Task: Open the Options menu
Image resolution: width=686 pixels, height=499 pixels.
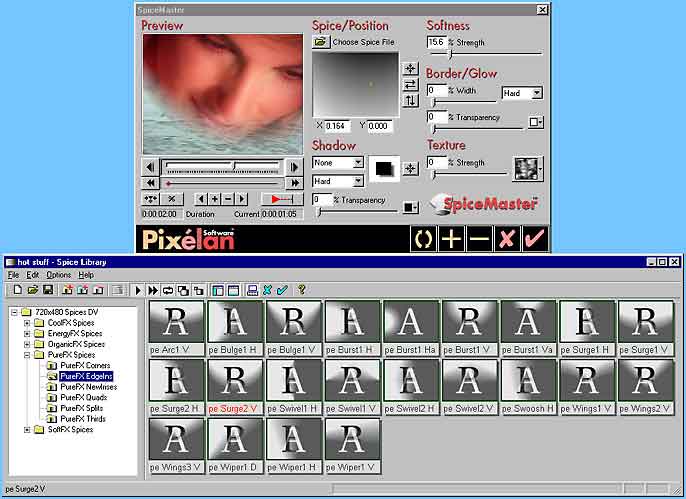Action: (x=59, y=275)
